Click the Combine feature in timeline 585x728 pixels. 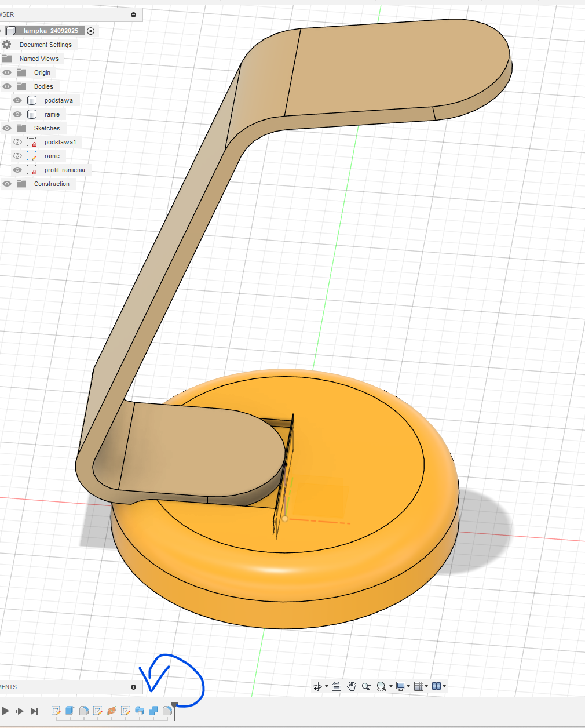click(x=153, y=711)
